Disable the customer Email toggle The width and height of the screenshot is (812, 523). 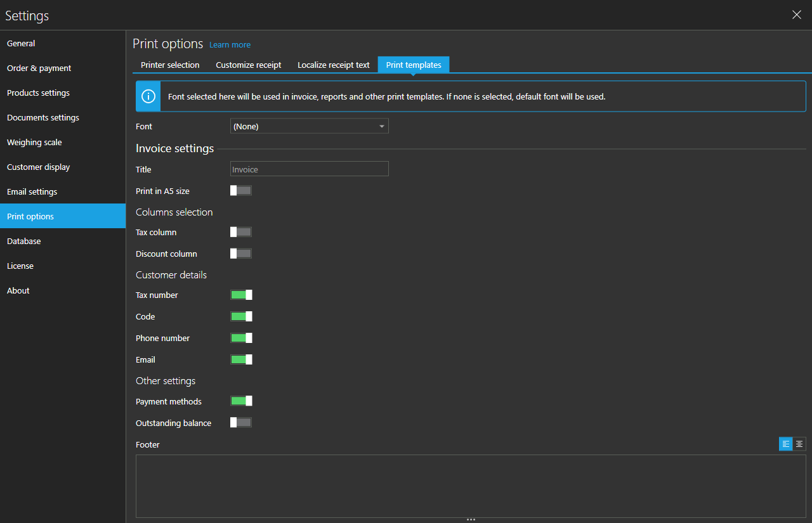(x=241, y=359)
